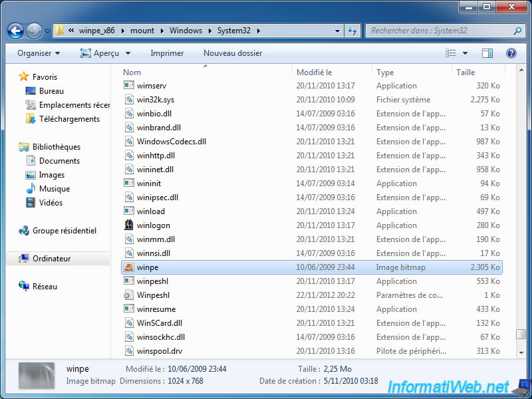Click the Help question mark icon
This screenshot has width=532, height=399.
pyautogui.click(x=511, y=53)
